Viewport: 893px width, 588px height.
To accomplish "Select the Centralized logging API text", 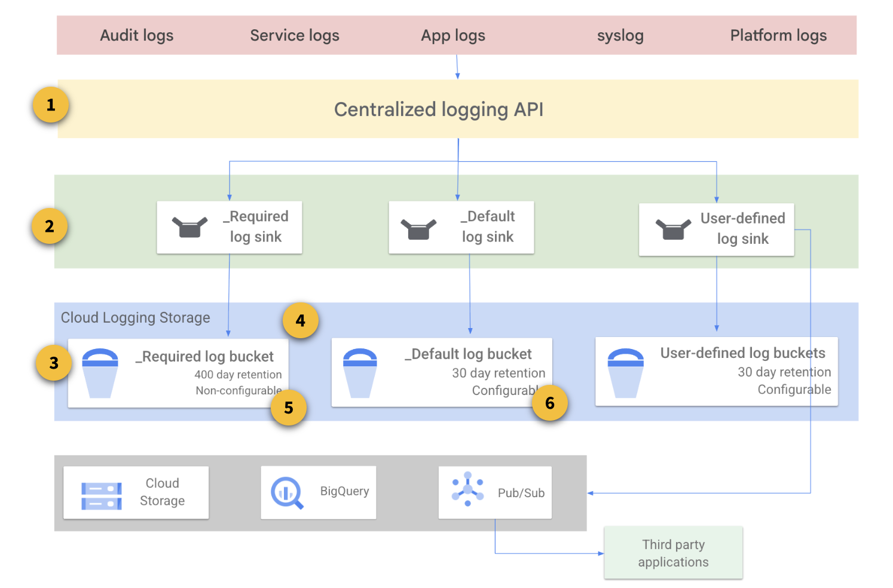I will click(438, 109).
